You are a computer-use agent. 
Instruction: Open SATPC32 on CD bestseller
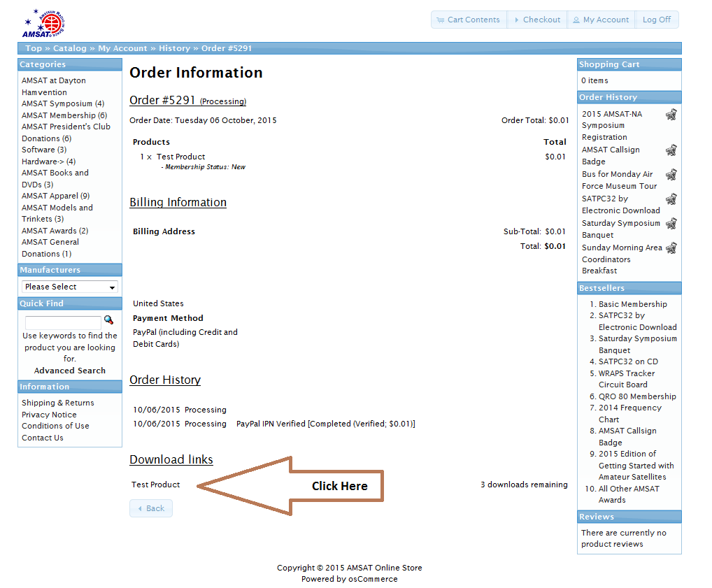click(x=628, y=361)
